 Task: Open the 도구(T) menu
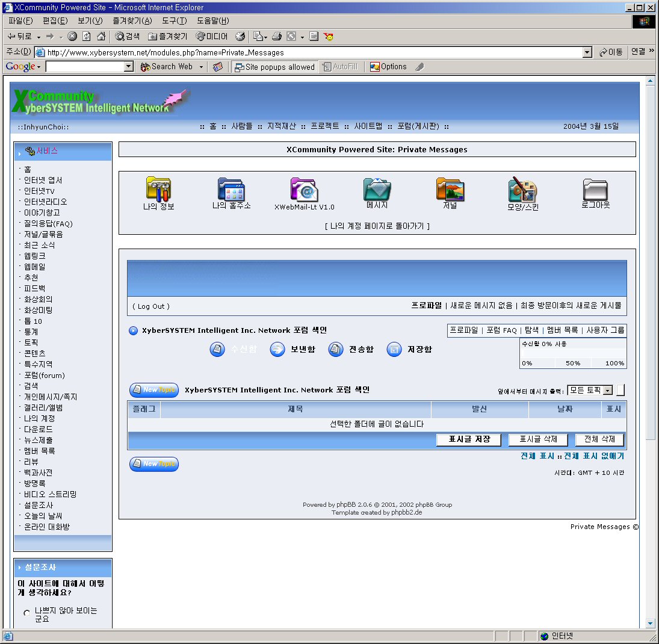(x=174, y=21)
